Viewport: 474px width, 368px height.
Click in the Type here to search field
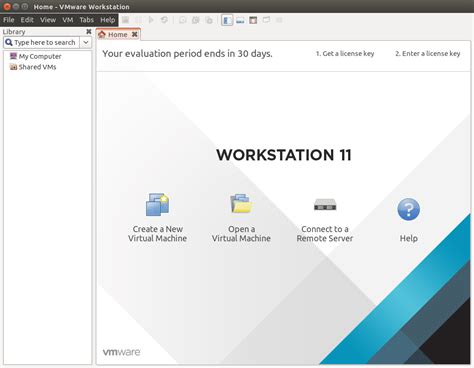[x=41, y=42]
